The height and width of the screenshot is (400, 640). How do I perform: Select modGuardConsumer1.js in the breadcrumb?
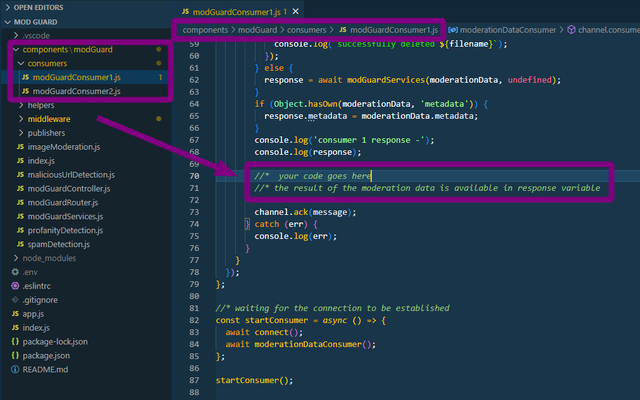coord(394,30)
